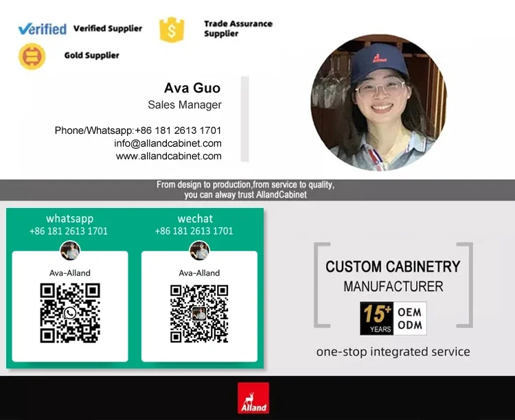Image resolution: width=515 pixels, height=420 pixels.
Task: Click the 'Sales Manager' title
Action: click(185, 105)
